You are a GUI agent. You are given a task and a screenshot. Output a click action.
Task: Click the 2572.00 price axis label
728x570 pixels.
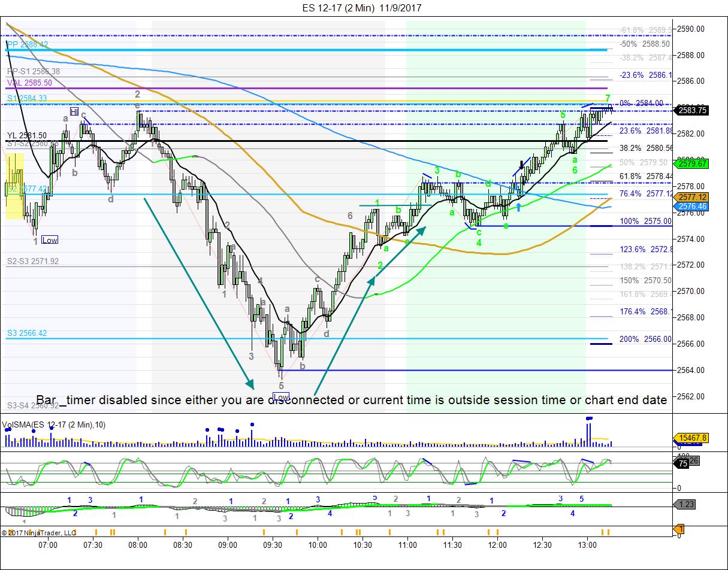(x=691, y=265)
